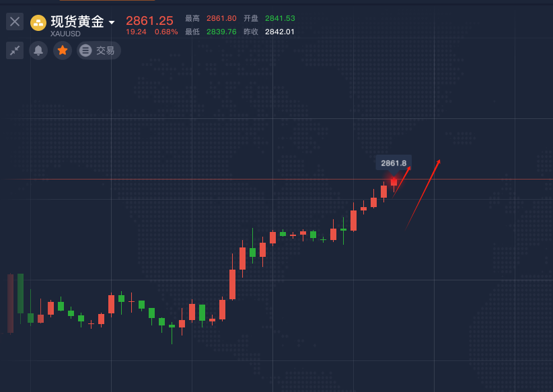Toggle the orange favorite star
Viewport: 553px width, 392px height.
[x=63, y=50]
